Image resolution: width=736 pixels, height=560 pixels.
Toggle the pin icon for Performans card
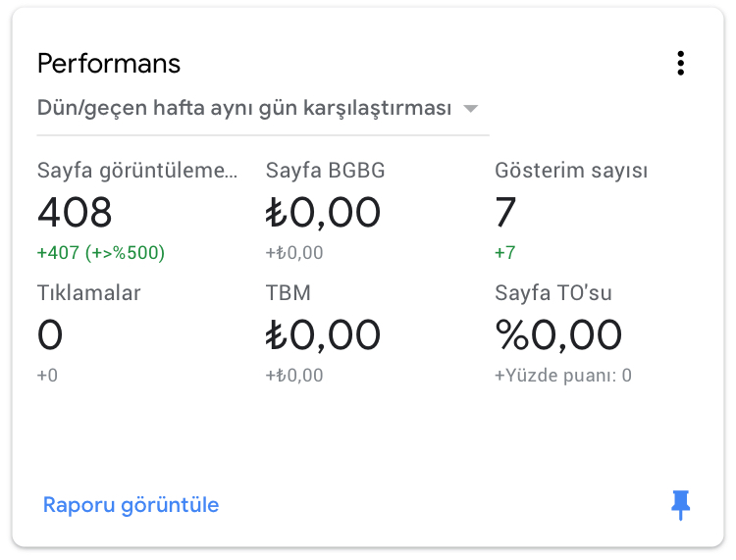(x=681, y=505)
